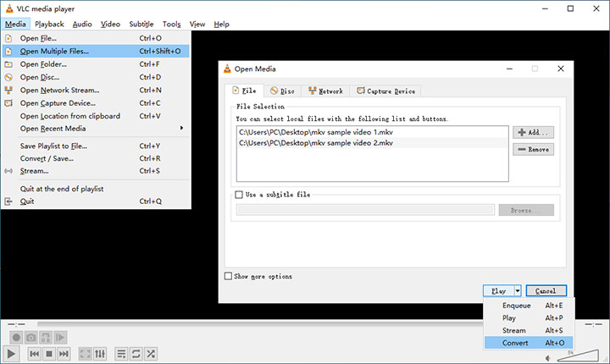The width and height of the screenshot is (610, 364).
Task: Open extended settings equalizer icon
Action: [x=100, y=354]
